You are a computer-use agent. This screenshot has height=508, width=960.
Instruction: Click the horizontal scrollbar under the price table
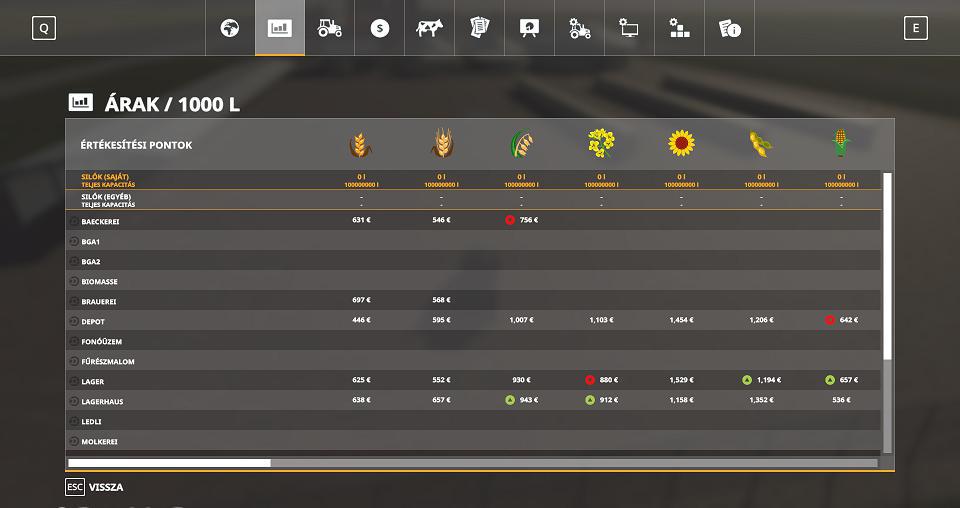point(169,463)
